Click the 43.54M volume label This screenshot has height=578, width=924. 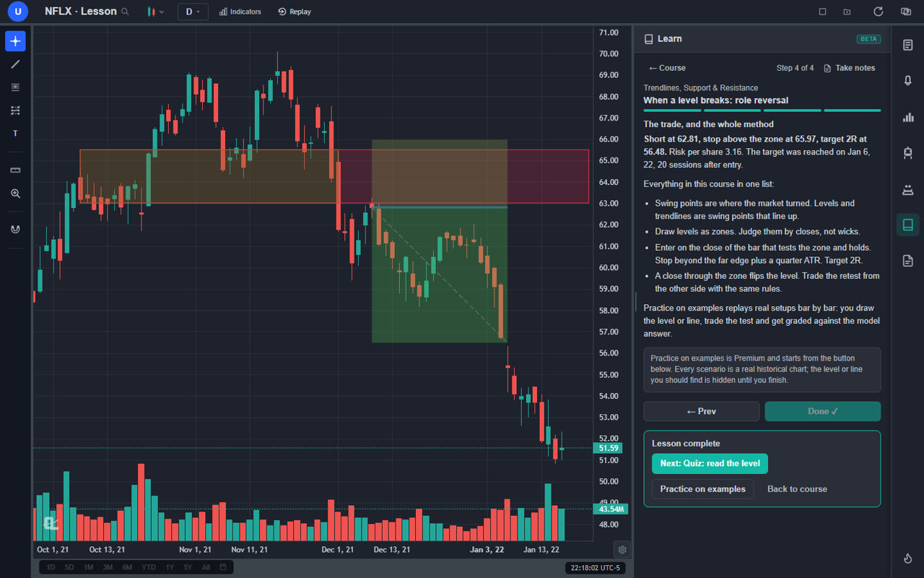pos(611,509)
